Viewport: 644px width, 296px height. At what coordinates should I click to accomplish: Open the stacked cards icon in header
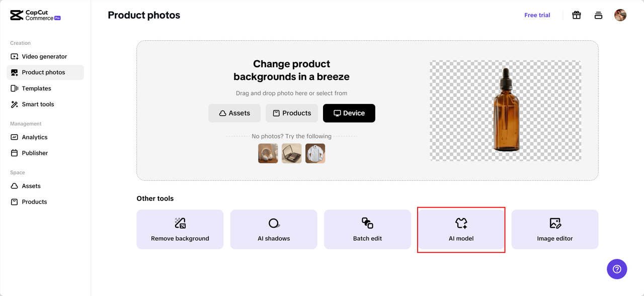(x=598, y=15)
